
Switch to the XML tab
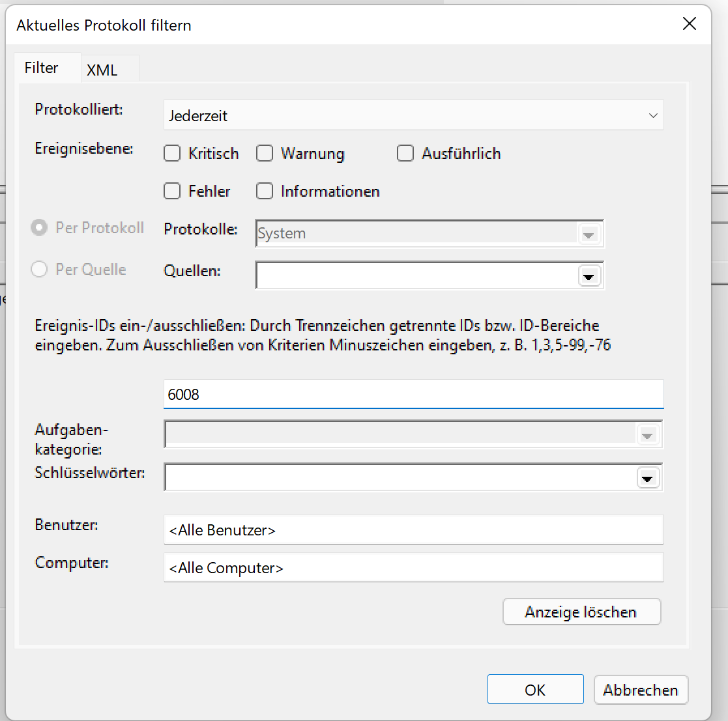pos(102,70)
